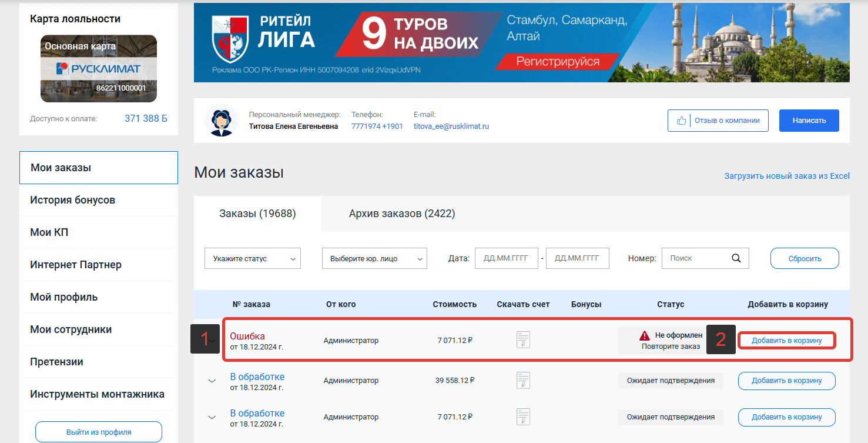Click the red warning triangle in status

point(645,335)
